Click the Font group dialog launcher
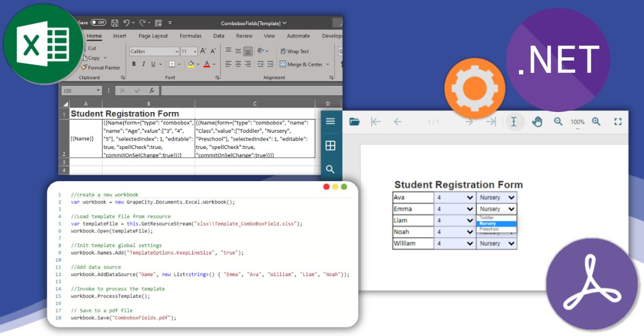Screen dimensions: 644x336 pos(217,78)
